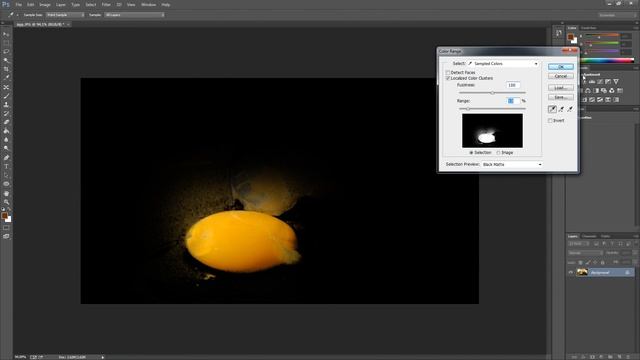Open the Window menu
640x360 pixels.
[149, 4]
